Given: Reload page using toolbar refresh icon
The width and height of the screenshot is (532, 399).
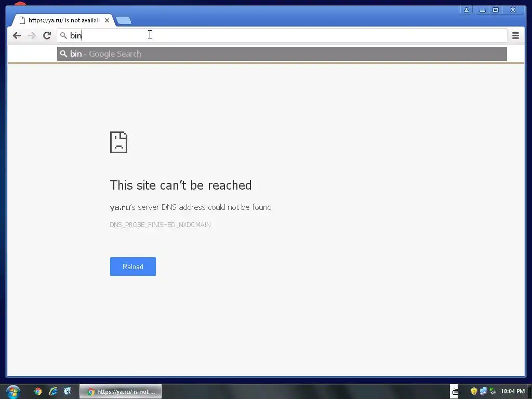Looking at the screenshot, I should point(47,36).
